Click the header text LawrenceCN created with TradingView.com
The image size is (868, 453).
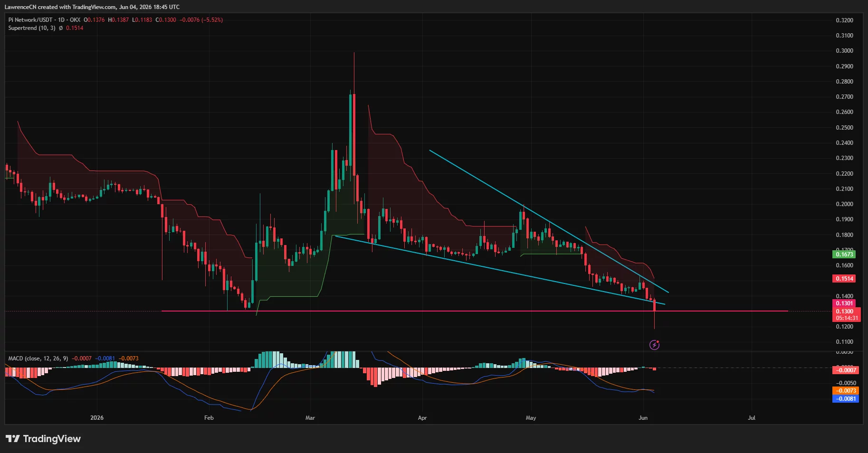60,7
